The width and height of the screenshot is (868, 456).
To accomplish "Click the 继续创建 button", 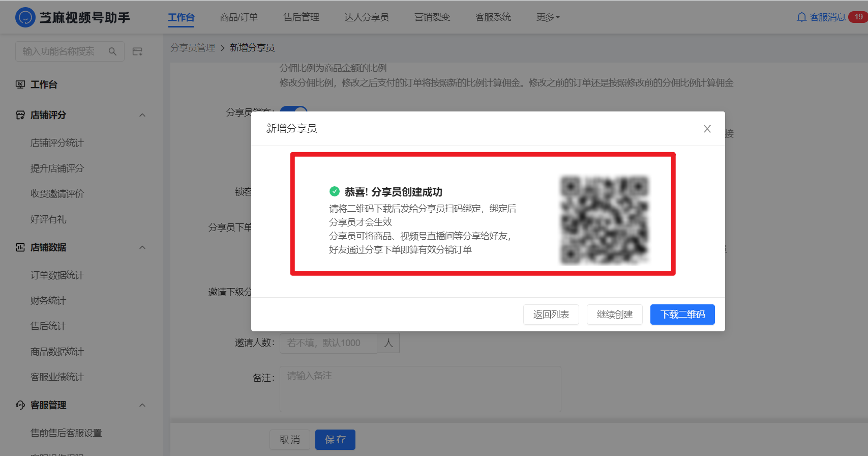I will tap(615, 315).
